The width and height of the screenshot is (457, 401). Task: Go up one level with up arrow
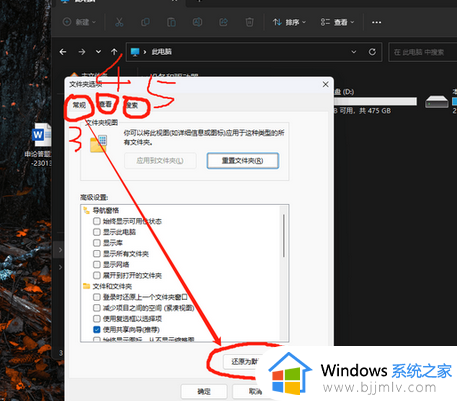pyautogui.click(x=114, y=52)
